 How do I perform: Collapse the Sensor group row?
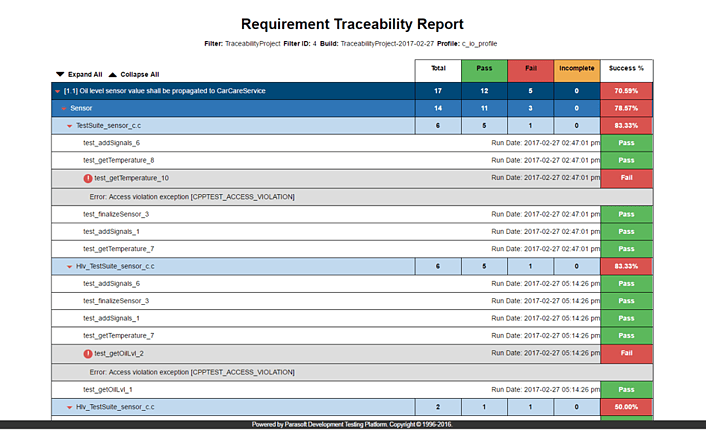coord(65,108)
